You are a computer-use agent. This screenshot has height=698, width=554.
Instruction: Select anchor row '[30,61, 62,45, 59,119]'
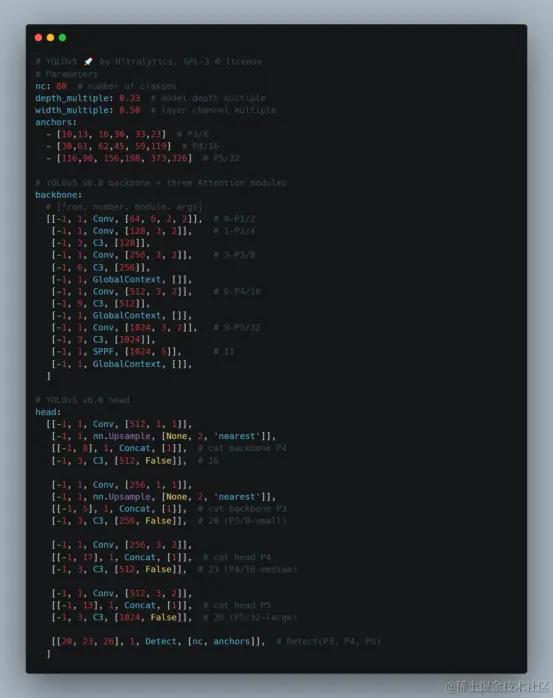point(132,146)
